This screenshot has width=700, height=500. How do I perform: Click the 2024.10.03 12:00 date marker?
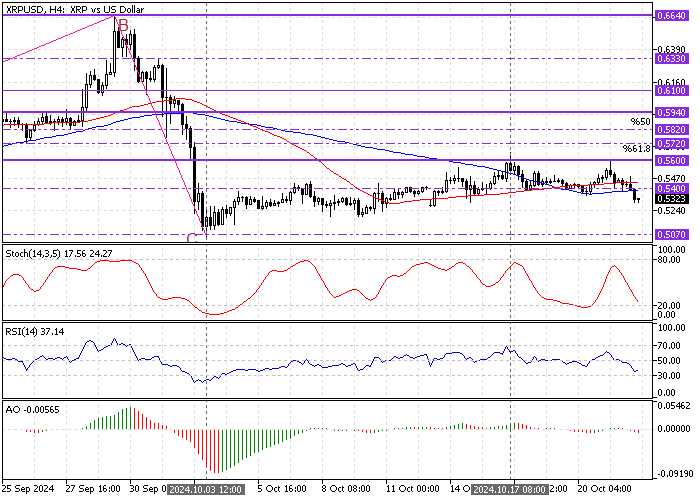click(206, 490)
